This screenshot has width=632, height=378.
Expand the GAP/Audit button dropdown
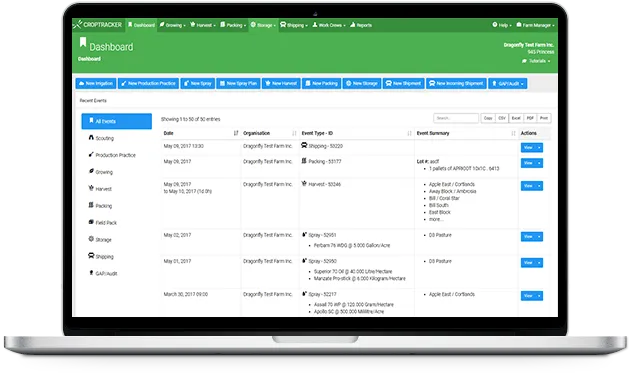click(x=508, y=83)
